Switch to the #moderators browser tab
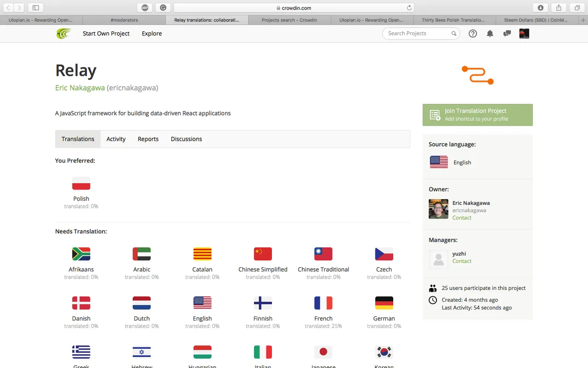Screen dimensions: 588x368 [x=124, y=20]
